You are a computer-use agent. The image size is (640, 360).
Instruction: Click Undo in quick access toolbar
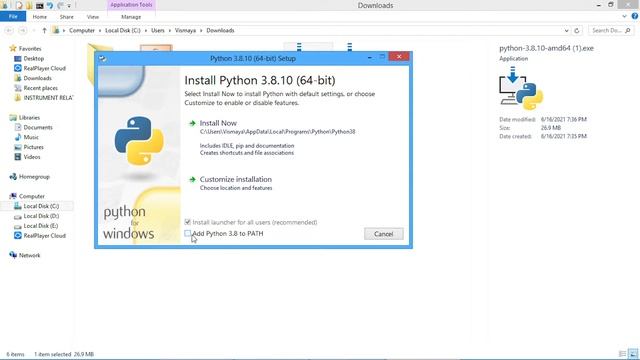[50, 5]
